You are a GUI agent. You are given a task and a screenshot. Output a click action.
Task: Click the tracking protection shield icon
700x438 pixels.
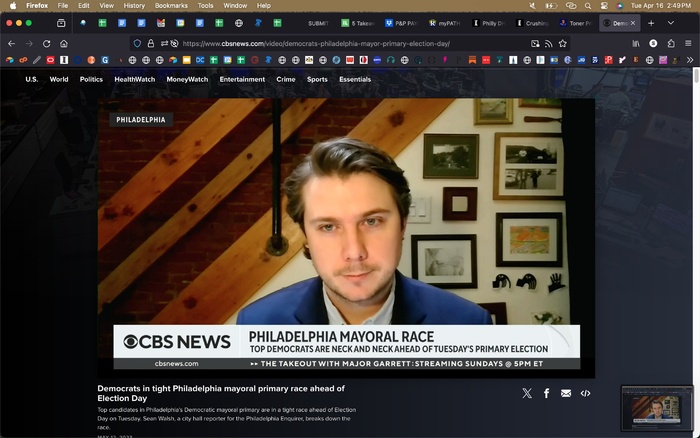[x=138, y=43]
